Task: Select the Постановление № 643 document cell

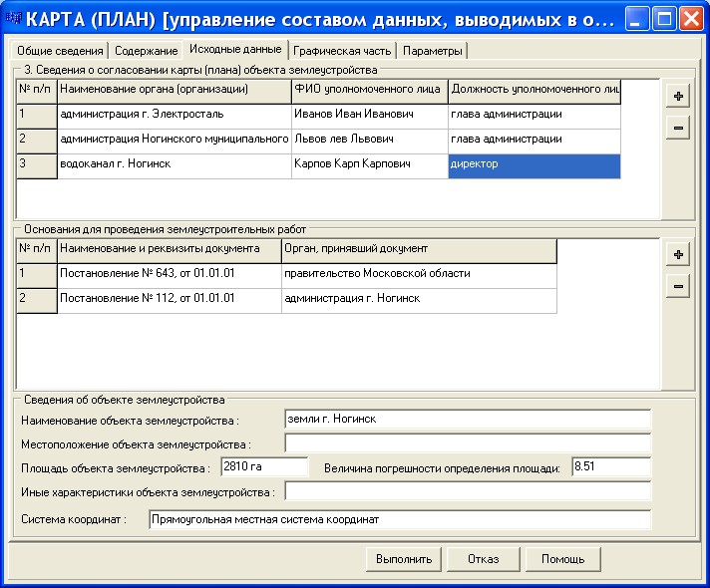Action: point(169,274)
